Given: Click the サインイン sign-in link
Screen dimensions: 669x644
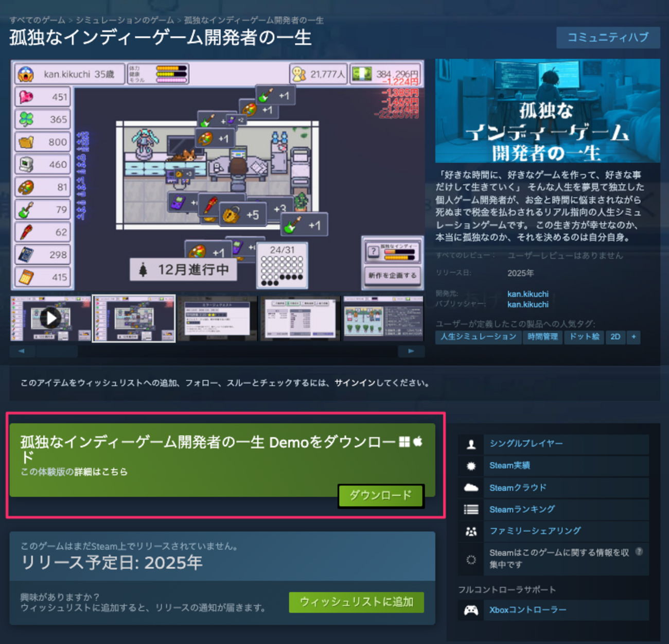Looking at the screenshot, I should [x=355, y=383].
